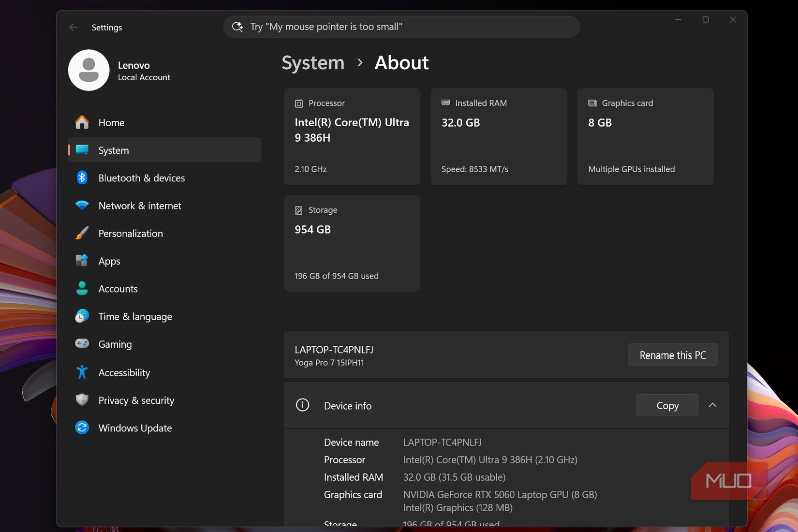Click the Network wifi icon
The image size is (798, 532).
point(82,206)
